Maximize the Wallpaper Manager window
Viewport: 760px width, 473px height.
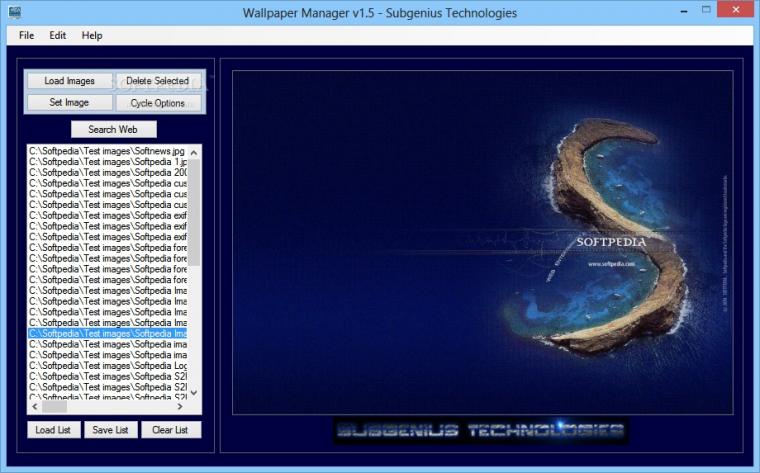click(706, 10)
